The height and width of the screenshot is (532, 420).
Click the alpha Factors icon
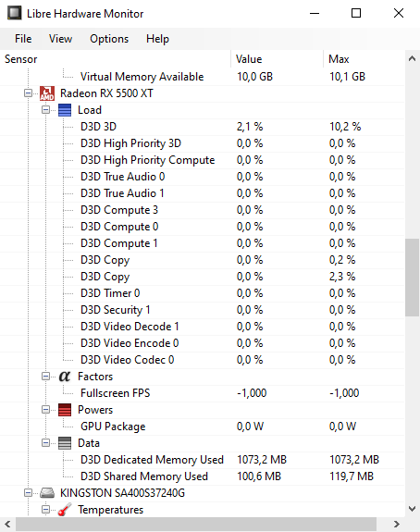(x=65, y=377)
